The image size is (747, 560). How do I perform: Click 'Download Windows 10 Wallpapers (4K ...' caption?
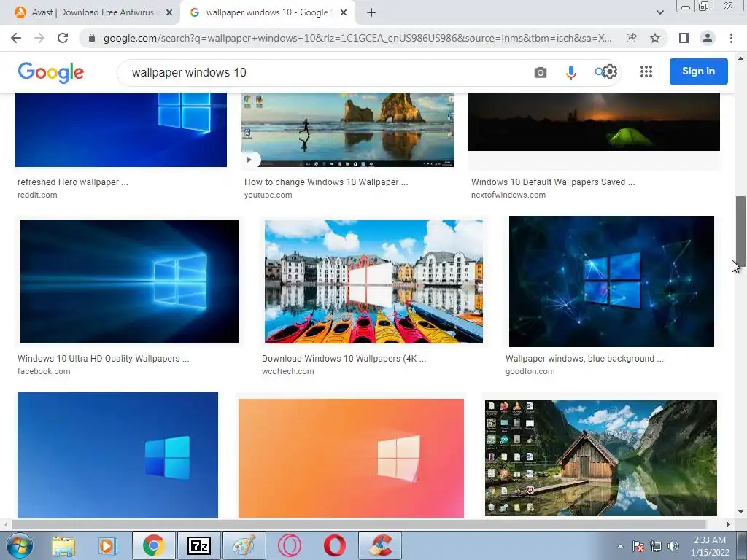coord(344,359)
